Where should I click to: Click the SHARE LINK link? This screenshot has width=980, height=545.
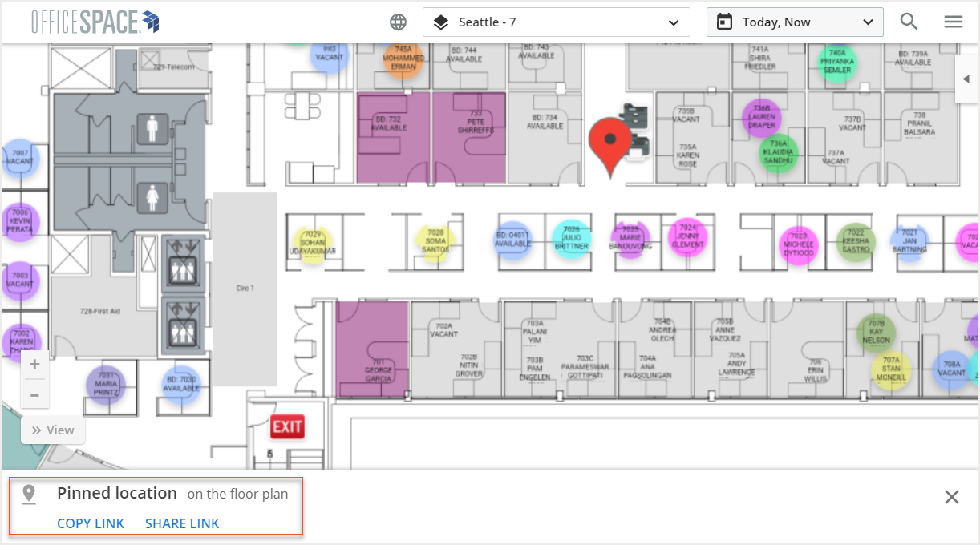pyautogui.click(x=182, y=523)
